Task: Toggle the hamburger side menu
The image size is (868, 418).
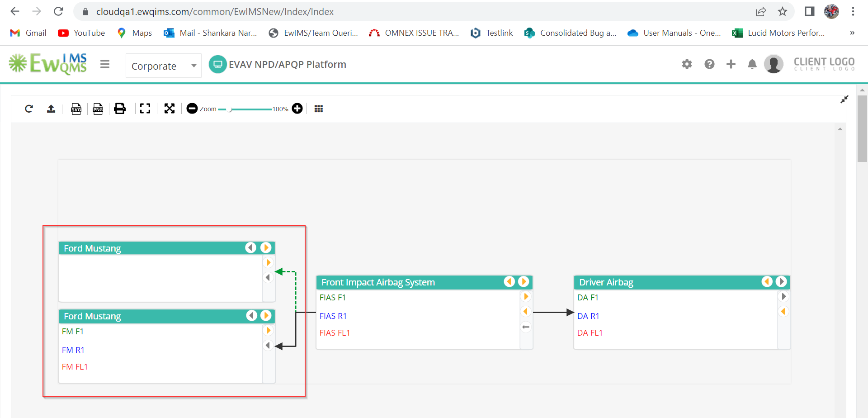Action: (105, 64)
